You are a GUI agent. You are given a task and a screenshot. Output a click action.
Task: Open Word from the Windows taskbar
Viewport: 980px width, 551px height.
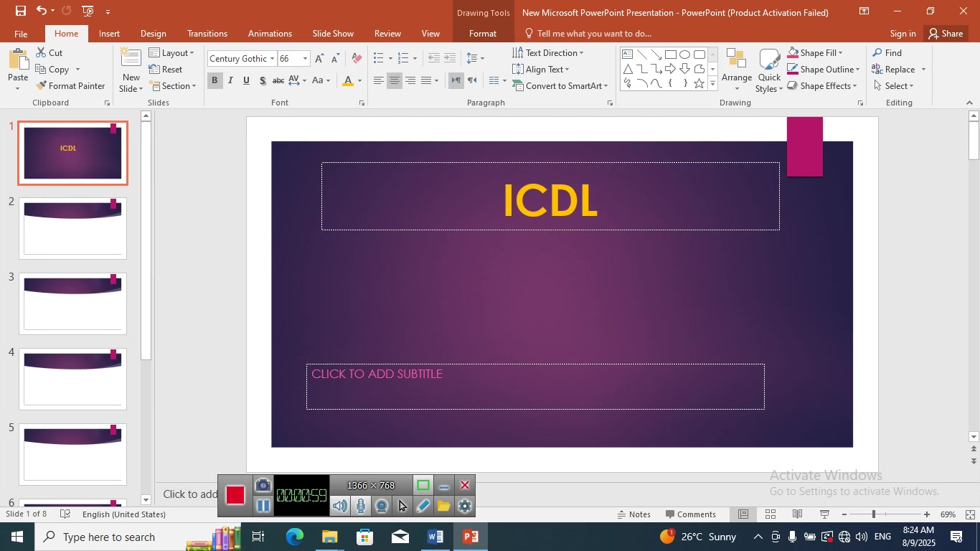point(435,537)
